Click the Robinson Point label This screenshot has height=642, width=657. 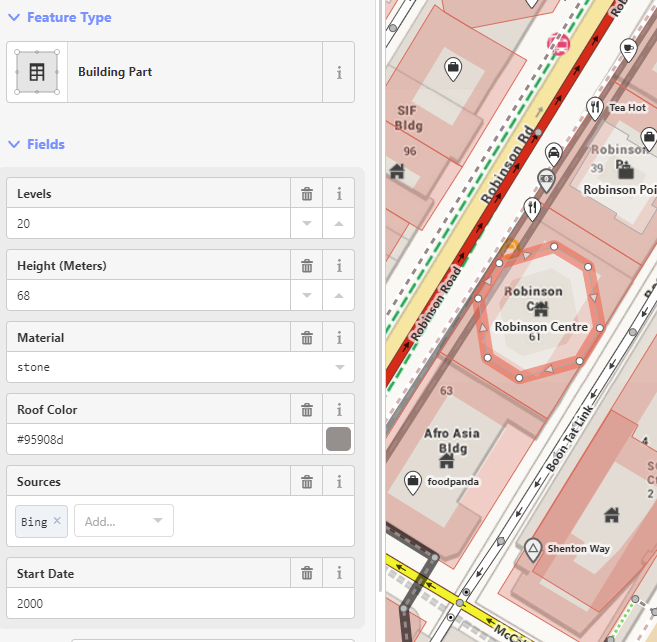point(620,190)
